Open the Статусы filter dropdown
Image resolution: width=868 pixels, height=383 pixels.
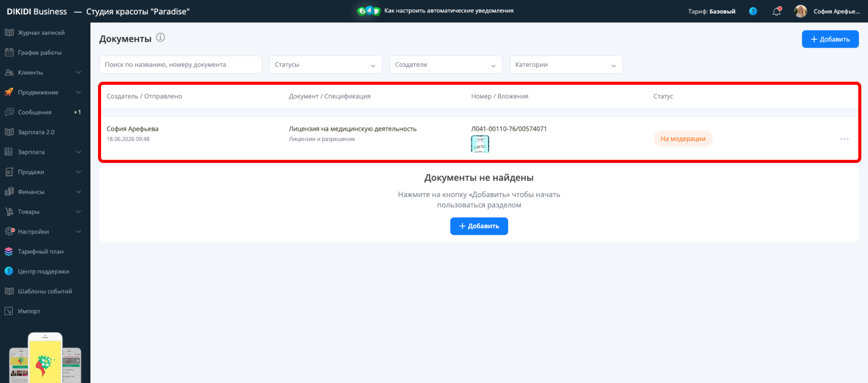[x=326, y=65]
